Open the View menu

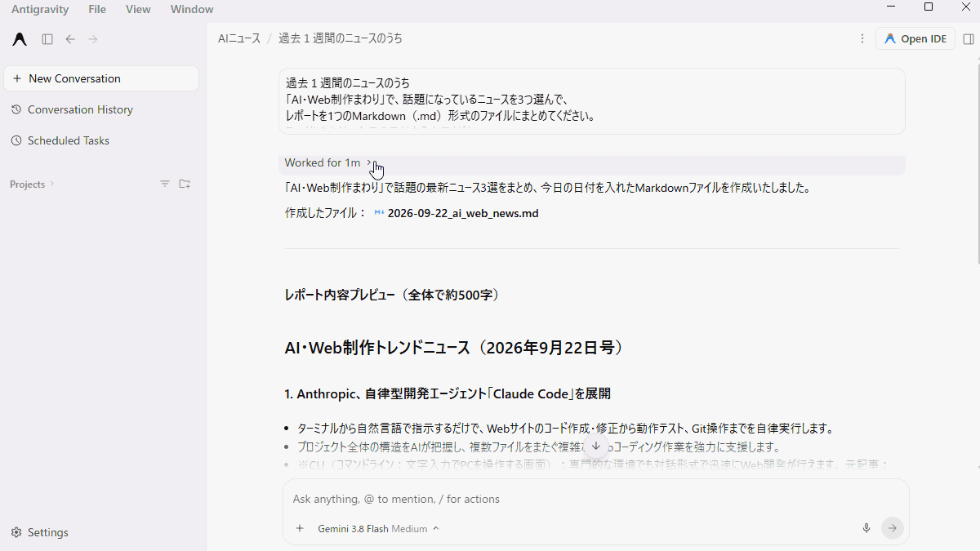(x=138, y=10)
